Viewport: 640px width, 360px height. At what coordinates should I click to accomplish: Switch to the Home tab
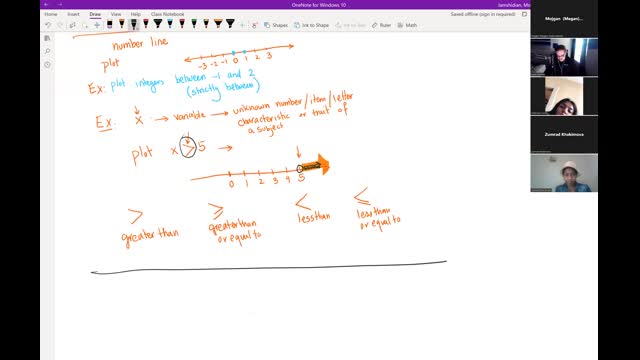[51, 14]
